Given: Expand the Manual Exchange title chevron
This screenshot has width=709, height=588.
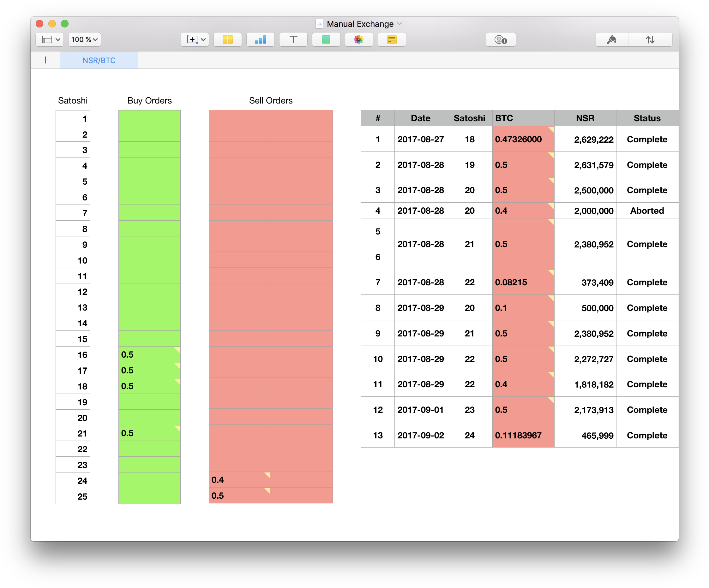Looking at the screenshot, I should click(400, 24).
